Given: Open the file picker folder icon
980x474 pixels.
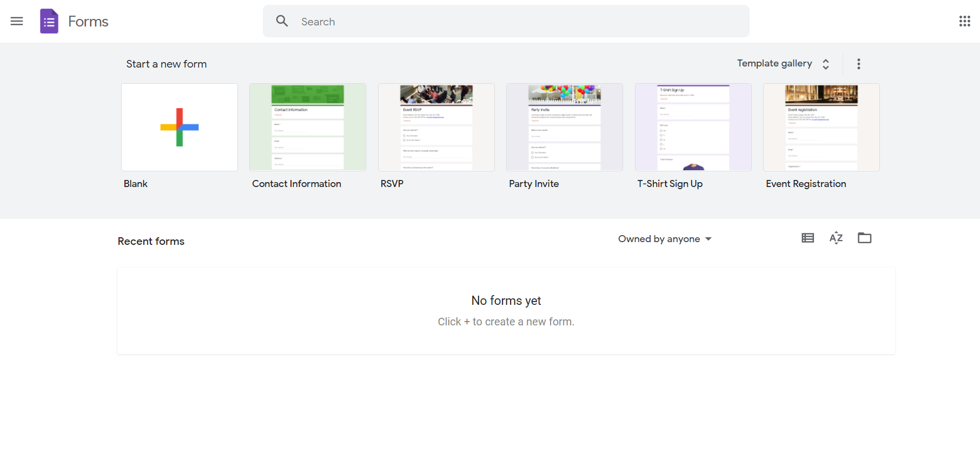Looking at the screenshot, I should [864, 238].
